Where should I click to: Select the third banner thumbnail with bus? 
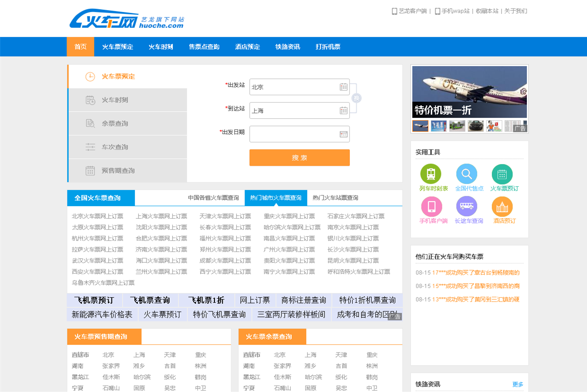click(x=457, y=126)
